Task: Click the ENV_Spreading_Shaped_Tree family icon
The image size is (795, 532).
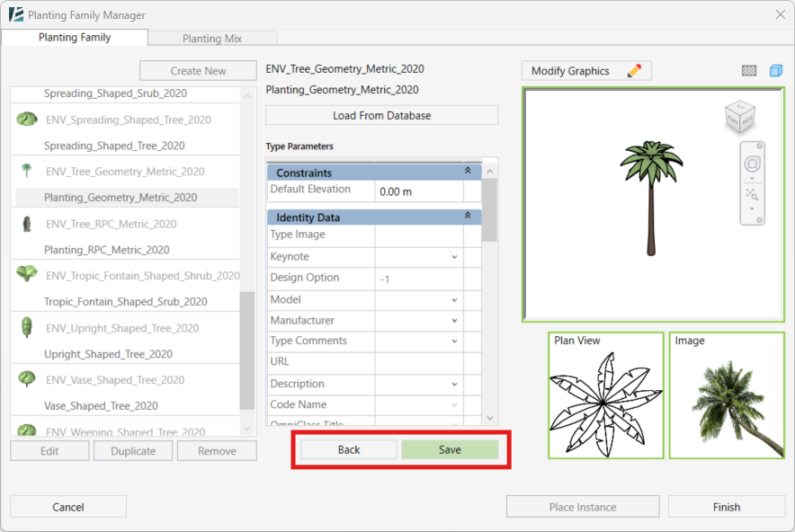Action: pyautogui.click(x=26, y=120)
